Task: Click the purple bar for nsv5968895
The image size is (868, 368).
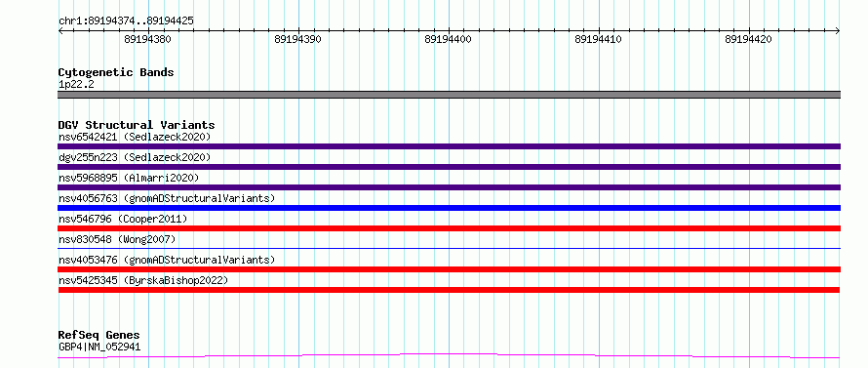Action: pyautogui.click(x=449, y=187)
